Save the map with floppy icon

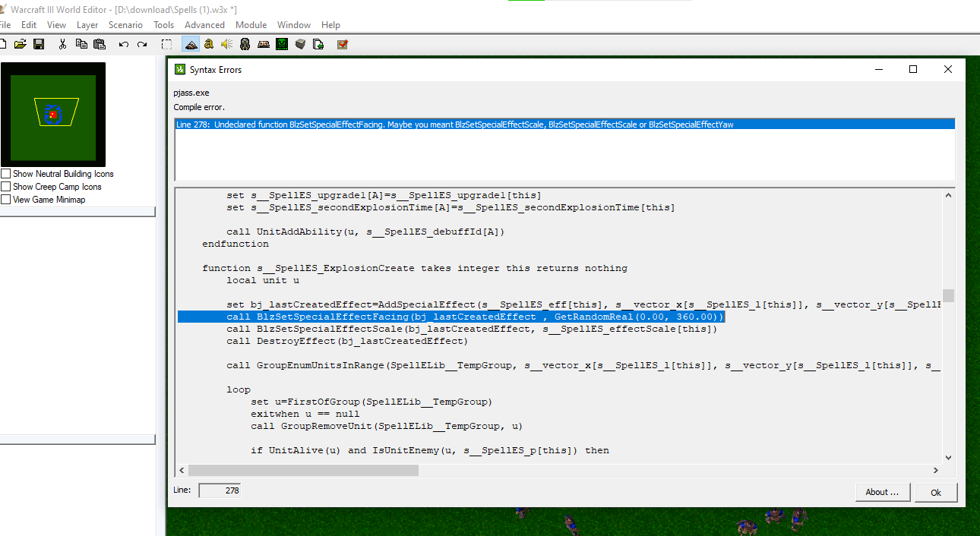[x=39, y=44]
